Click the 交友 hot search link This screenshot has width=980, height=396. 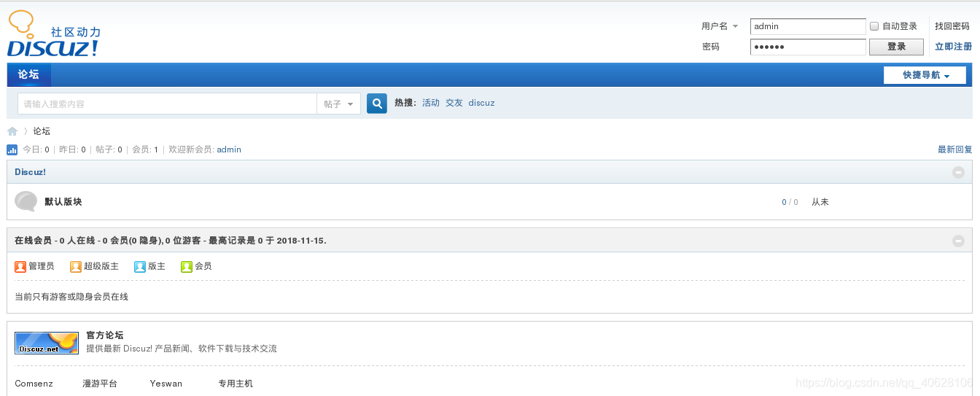454,103
